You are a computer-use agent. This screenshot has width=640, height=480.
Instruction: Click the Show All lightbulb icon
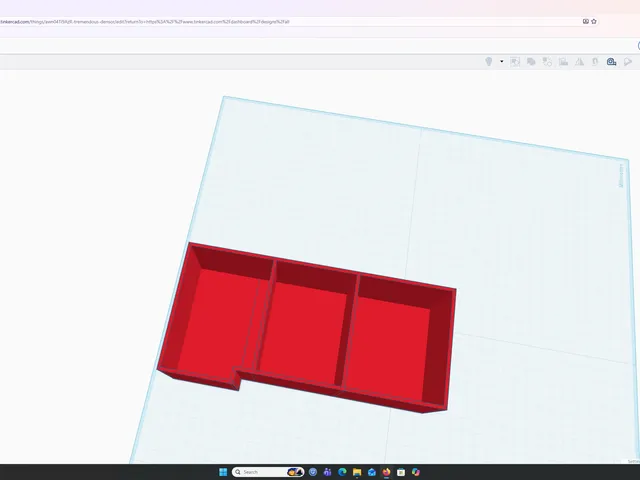tap(488, 62)
